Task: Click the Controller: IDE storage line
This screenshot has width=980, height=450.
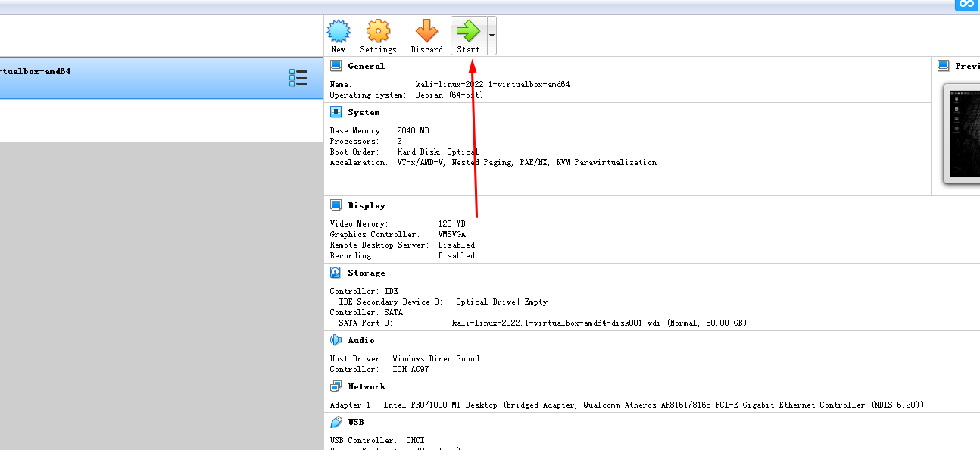Action: tap(364, 291)
